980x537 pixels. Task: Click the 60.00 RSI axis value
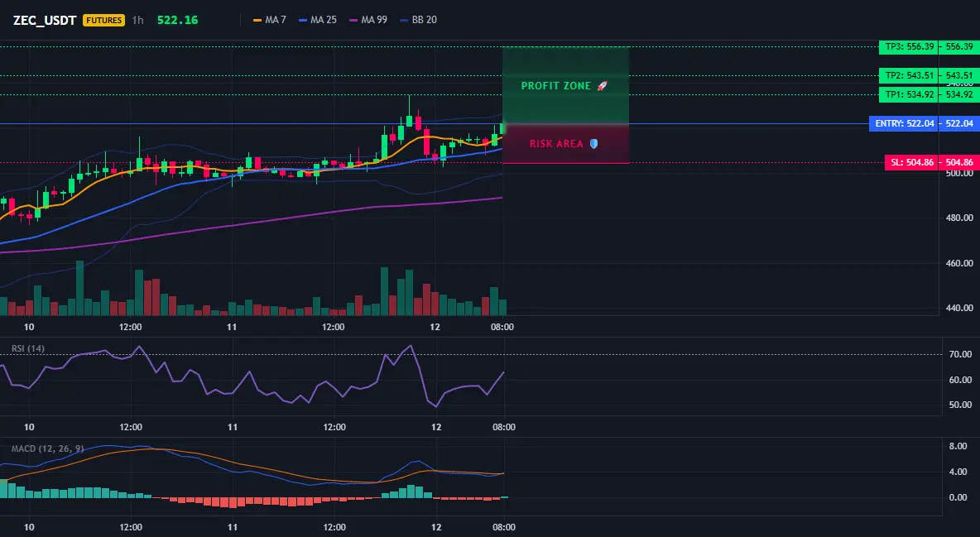click(x=960, y=380)
